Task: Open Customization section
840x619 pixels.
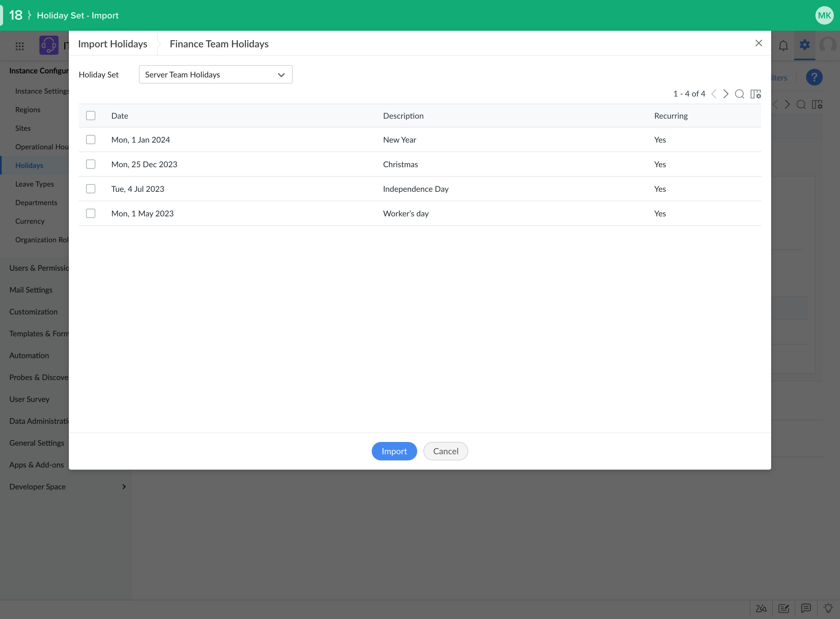Action: click(33, 312)
